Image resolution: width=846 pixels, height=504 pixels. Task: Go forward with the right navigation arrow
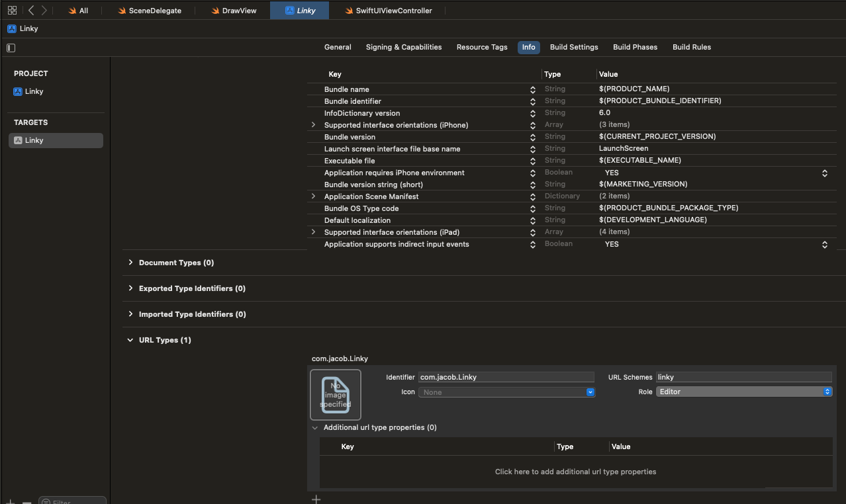coord(44,10)
